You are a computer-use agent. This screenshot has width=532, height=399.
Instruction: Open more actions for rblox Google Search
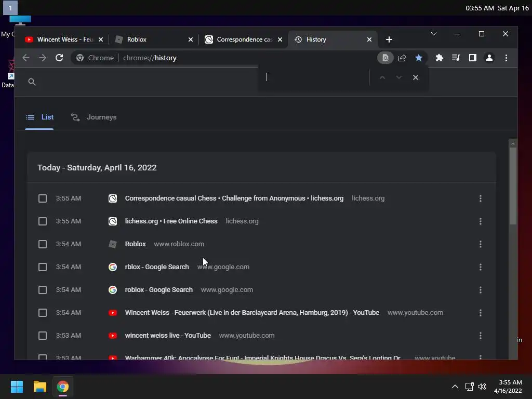coord(481,267)
